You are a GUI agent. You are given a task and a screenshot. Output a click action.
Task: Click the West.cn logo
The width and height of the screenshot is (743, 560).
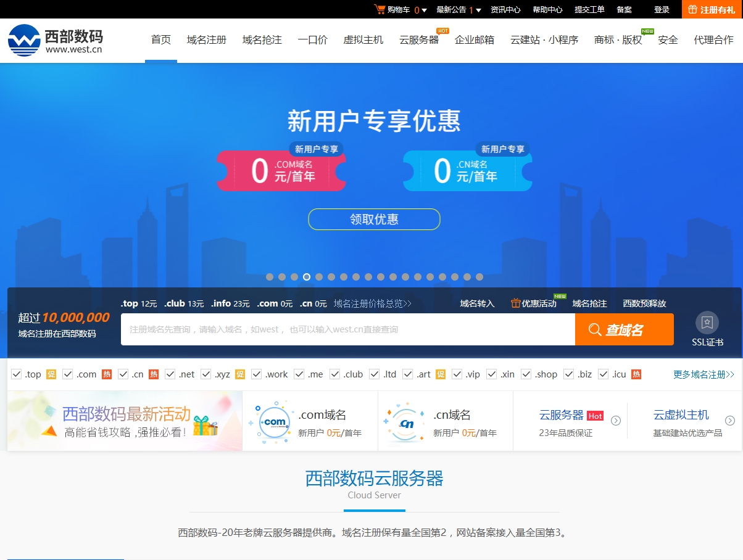pyautogui.click(x=56, y=41)
